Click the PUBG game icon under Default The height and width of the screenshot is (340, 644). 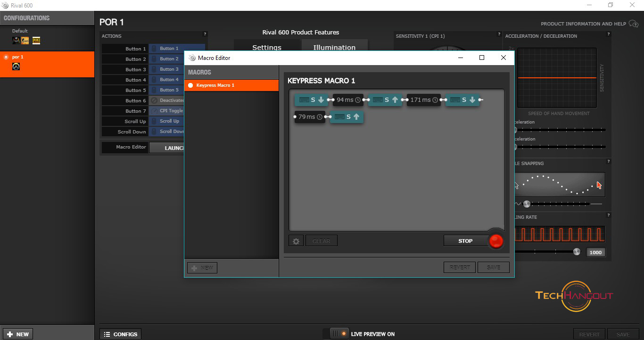click(36, 41)
